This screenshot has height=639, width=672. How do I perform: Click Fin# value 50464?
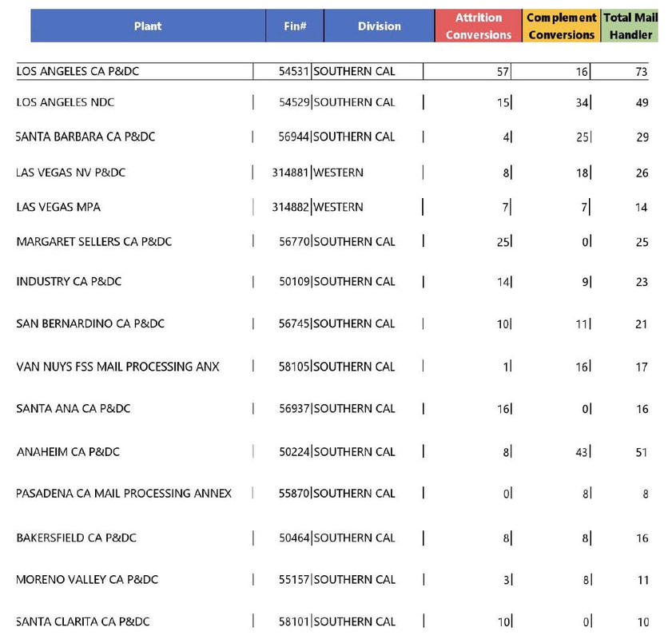(x=294, y=538)
